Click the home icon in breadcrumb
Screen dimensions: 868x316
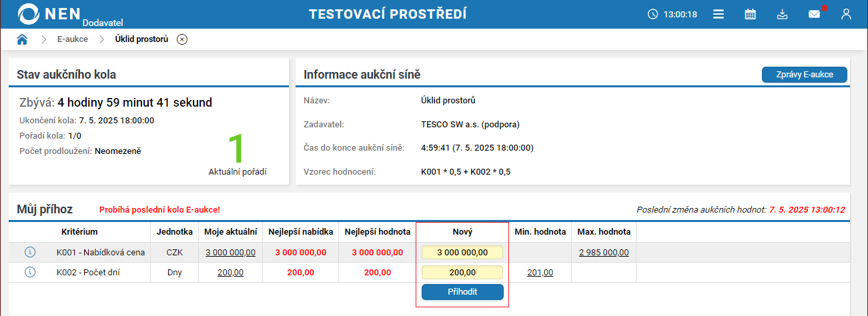(x=22, y=39)
